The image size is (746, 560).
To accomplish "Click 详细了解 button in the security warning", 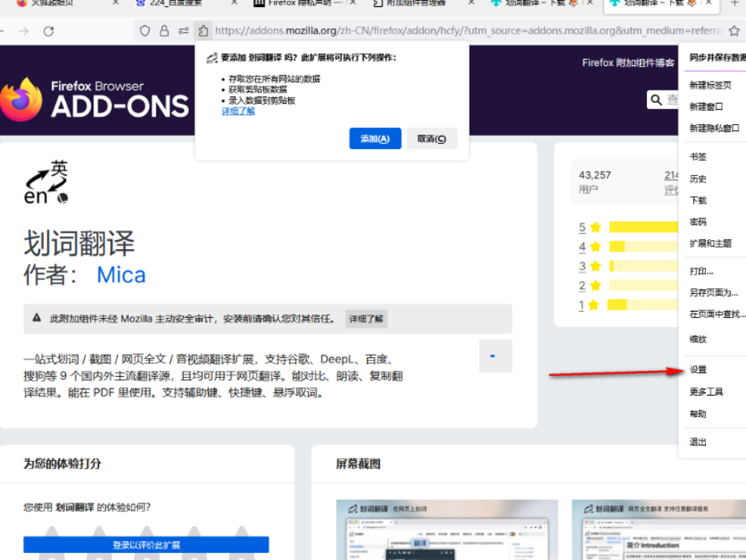I will 366,319.
